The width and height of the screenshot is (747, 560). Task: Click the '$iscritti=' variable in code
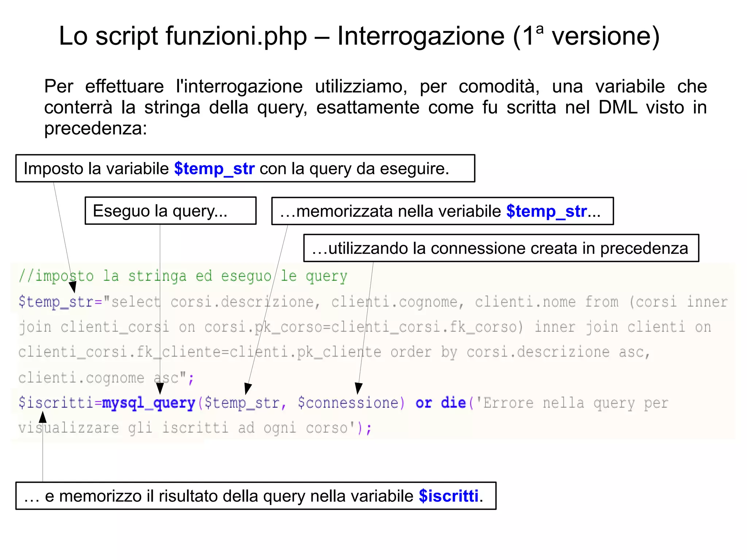[x=60, y=403]
